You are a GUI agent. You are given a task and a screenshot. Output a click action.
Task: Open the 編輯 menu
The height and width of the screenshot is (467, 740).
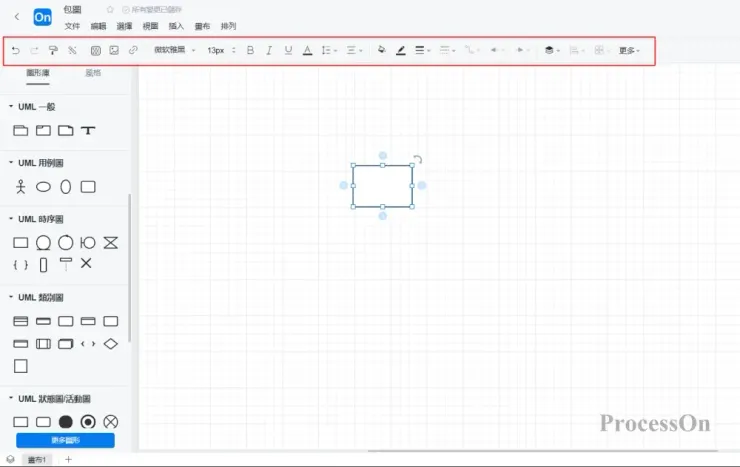coord(98,26)
